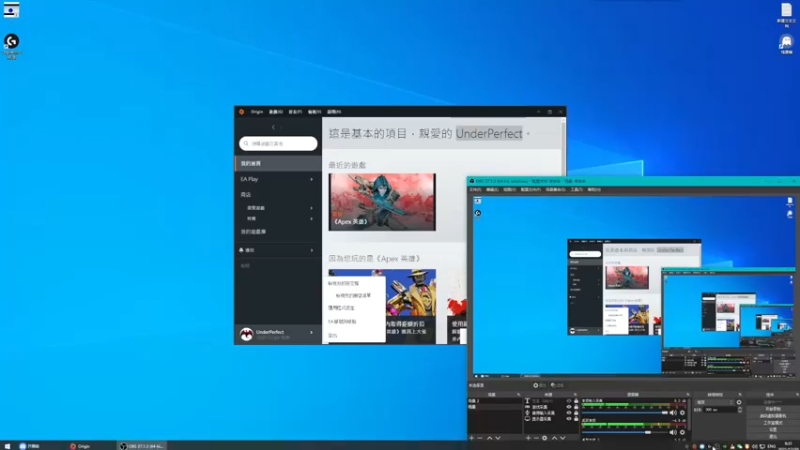Move scene down in the OBS scenes panel
800x450 pixels.
498,438
